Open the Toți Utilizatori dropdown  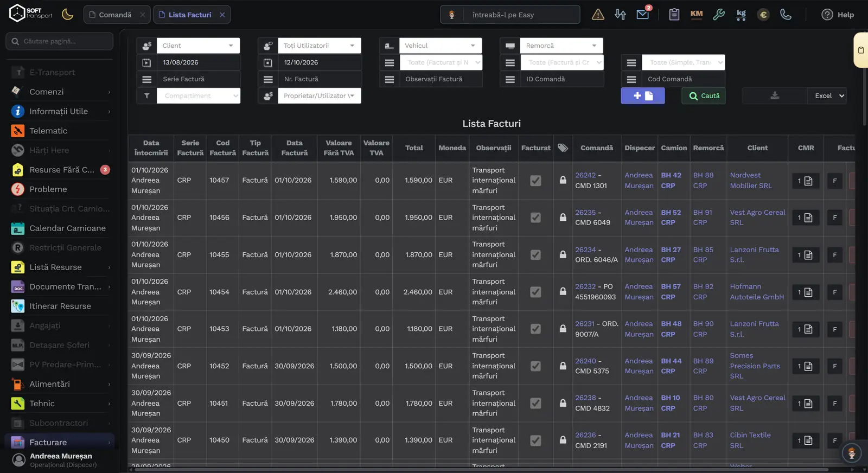320,46
